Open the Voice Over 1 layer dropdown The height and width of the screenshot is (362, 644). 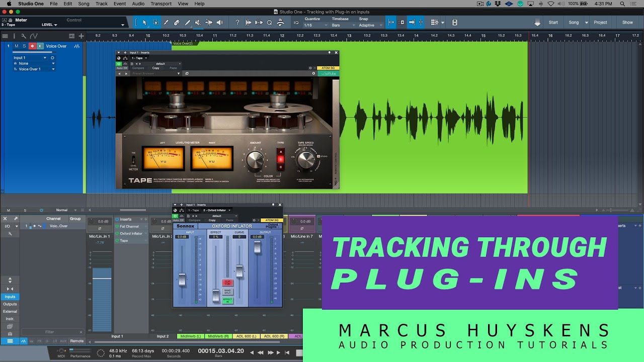(34, 69)
